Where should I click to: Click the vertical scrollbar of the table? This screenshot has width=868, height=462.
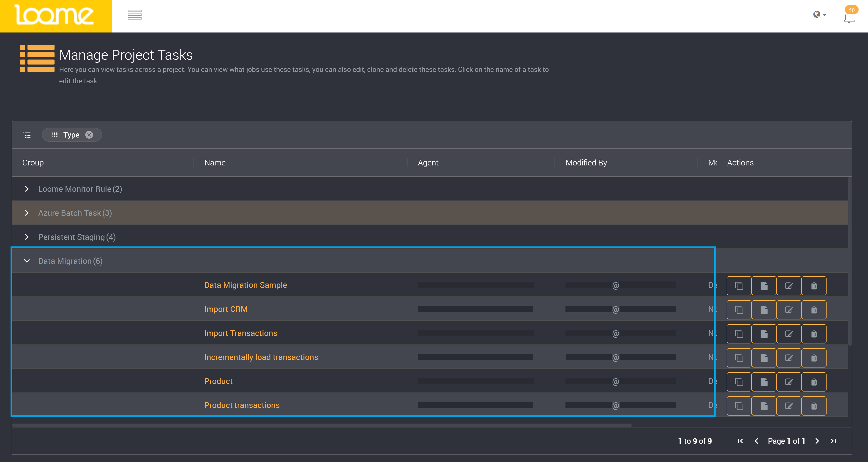850,261
